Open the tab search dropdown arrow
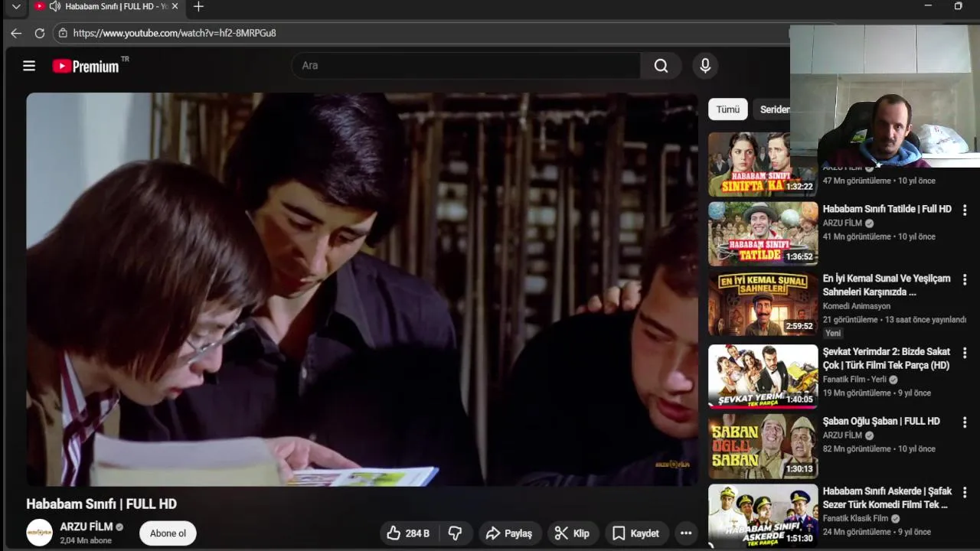 (16, 6)
